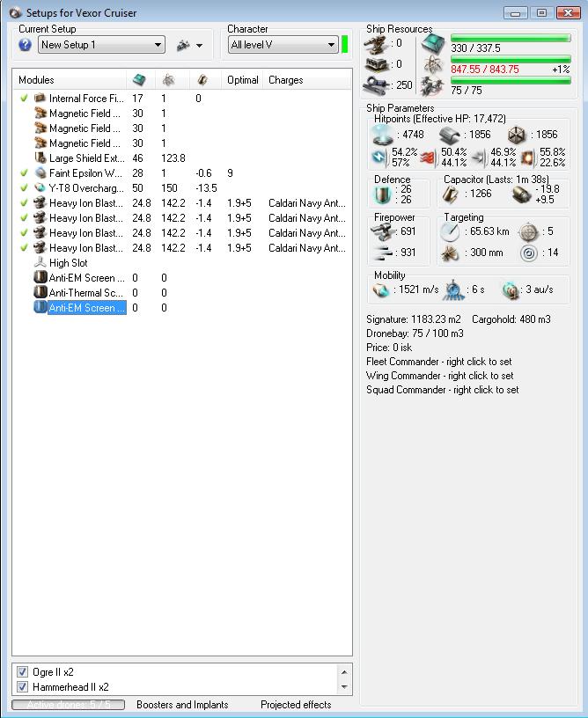Click the Y-T8 Overcharged module icon
Viewport: 588px width, 718px height.
40,188
